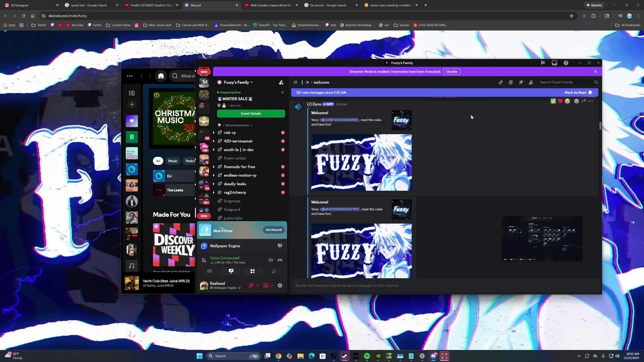
Task: Dismiss Winter Sale event banner
Action: 282,93
